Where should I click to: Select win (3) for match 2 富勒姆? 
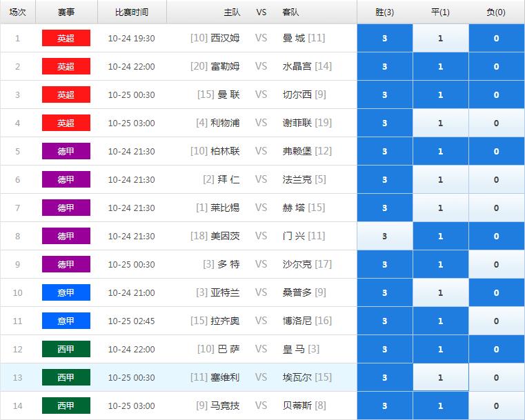point(385,66)
